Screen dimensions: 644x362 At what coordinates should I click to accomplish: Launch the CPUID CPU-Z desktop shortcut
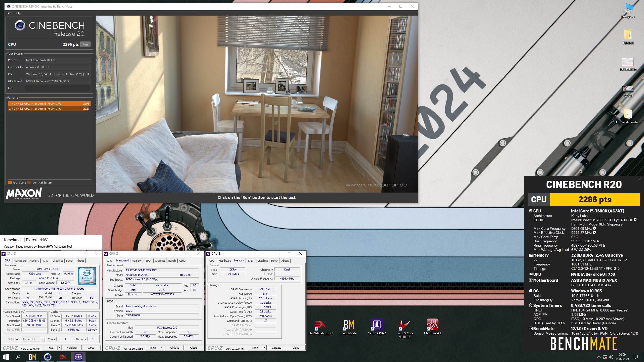tap(377, 327)
